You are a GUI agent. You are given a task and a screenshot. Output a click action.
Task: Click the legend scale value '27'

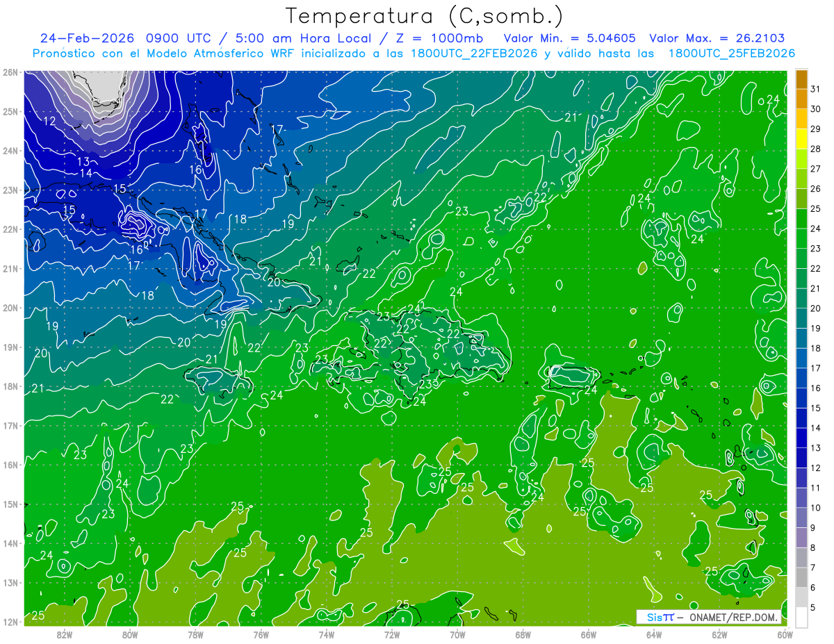pyautogui.click(x=816, y=169)
